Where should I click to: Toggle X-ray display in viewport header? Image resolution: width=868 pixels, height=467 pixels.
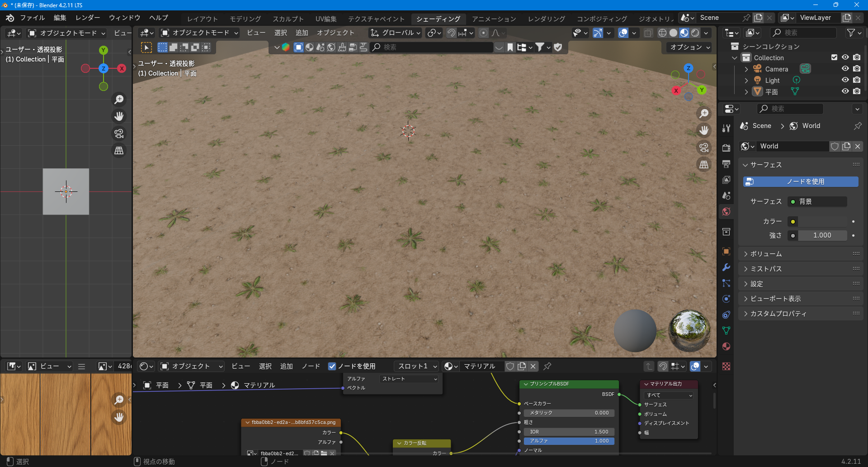click(x=648, y=33)
